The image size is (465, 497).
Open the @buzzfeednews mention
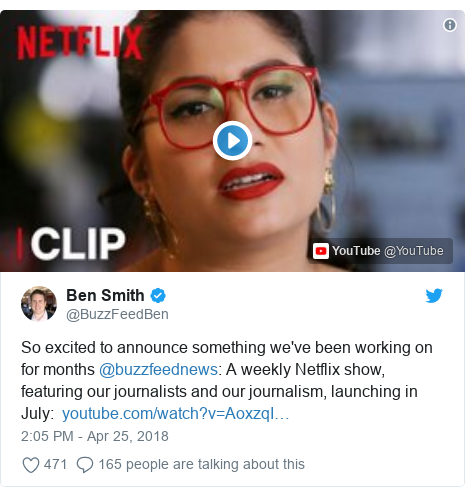(x=158, y=369)
